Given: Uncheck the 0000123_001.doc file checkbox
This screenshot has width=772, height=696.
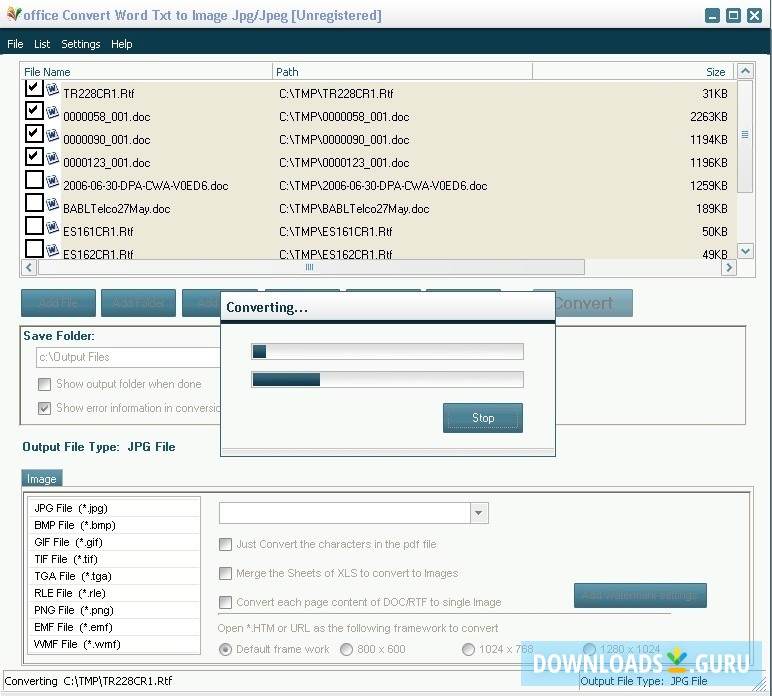Looking at the screenshot, I should pos(34,157).
